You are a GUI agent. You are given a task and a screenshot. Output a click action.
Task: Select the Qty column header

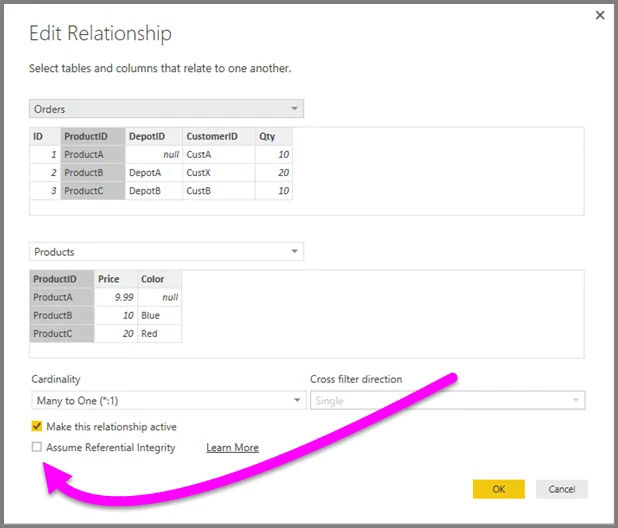274,136
